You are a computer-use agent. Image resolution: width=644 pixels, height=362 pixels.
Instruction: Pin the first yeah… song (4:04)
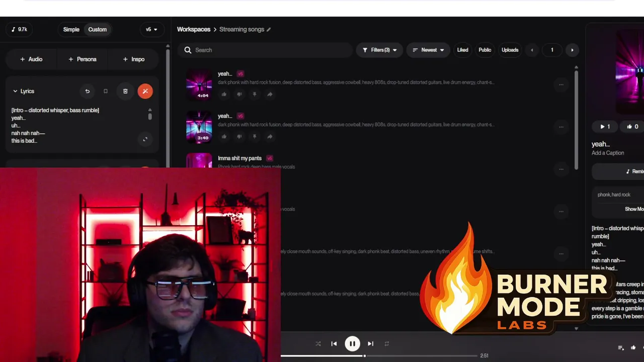click(254, 94)
